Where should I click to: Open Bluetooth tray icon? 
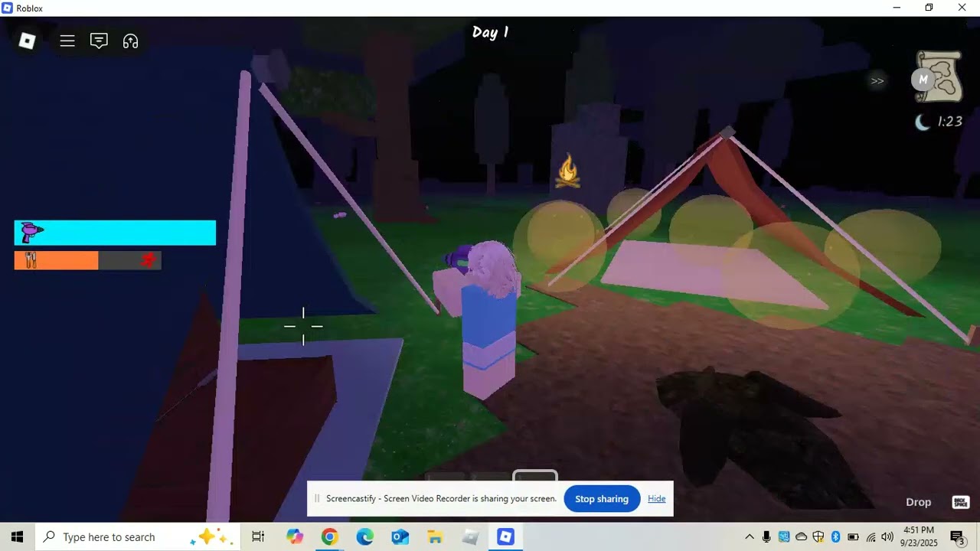pyautogui.click(x=835, y=537)
